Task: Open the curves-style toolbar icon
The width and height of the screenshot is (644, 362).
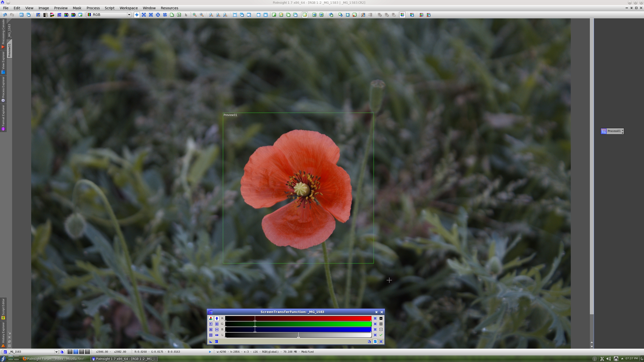Action: coord(59,15)
